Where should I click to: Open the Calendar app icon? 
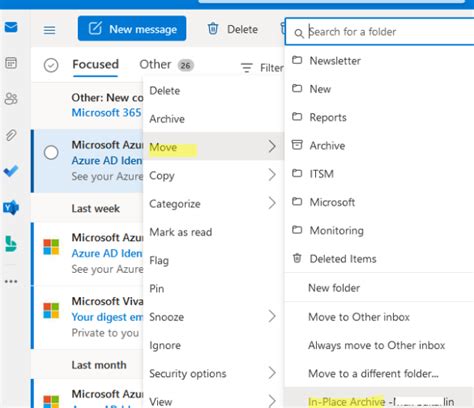click(x=11, y=63)
